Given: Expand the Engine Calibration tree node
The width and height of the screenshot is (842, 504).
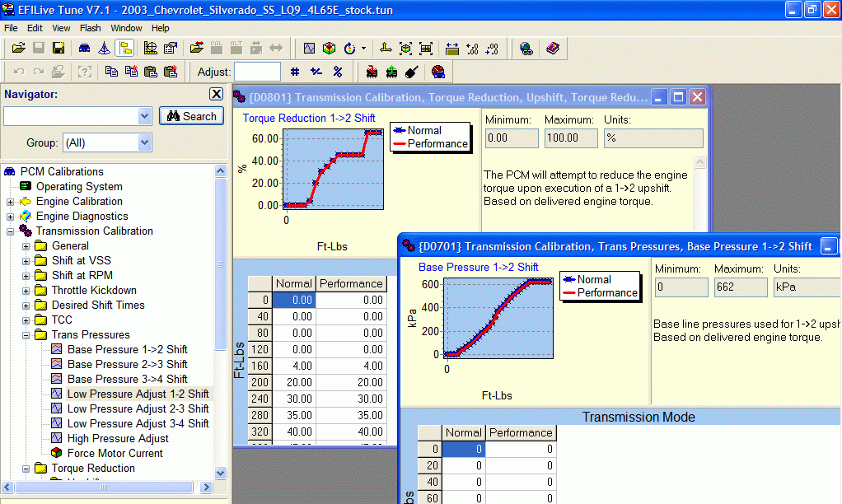Looking at the screenshot, I should tap(10, 202).
